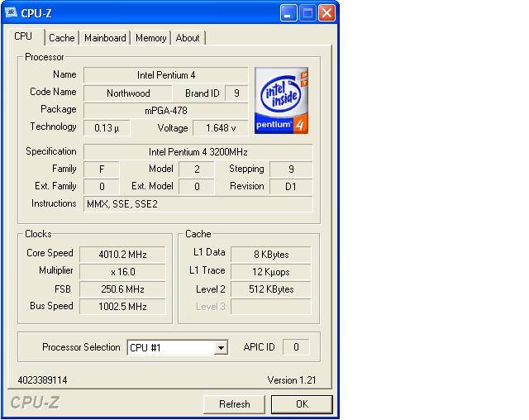
Task: Click the Revision value D1
Action: pos(291,187)
